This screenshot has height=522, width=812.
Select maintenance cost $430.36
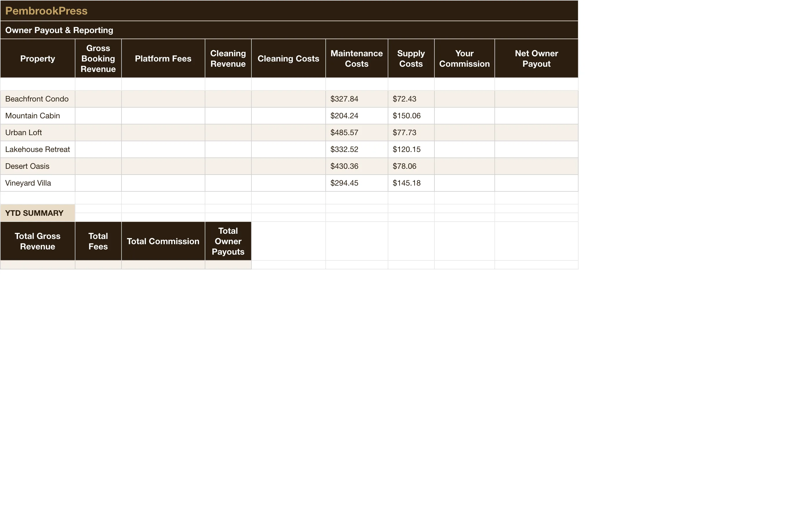click(356, 166)
